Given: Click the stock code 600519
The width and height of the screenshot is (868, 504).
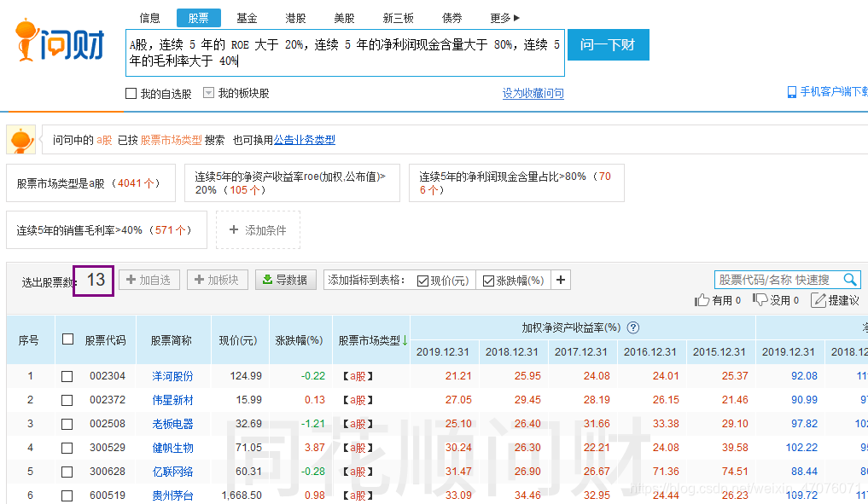Looking at the screenshot, I should click(x=108, y=495).
